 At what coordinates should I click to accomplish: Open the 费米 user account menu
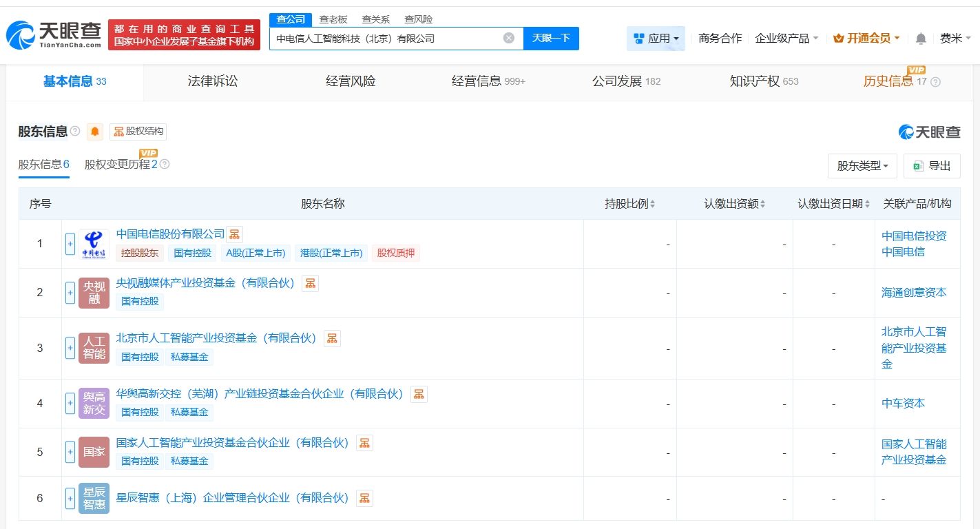coord(955,39)
